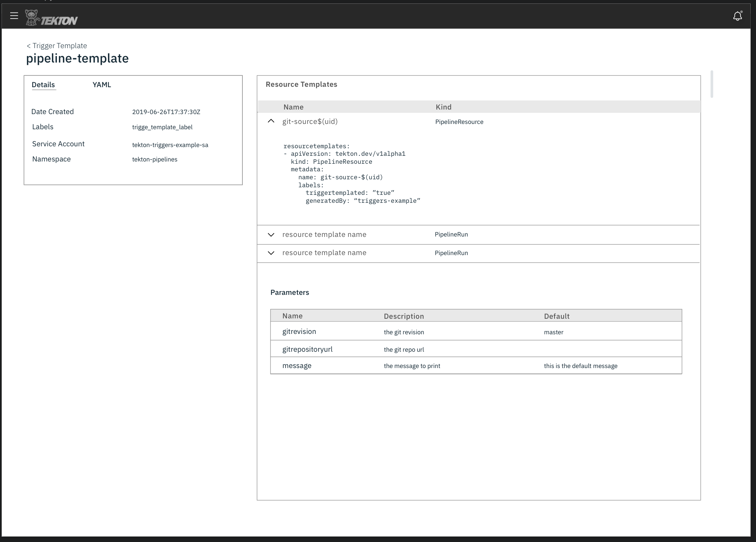Viewport: 756px width, 542px height.
Task: Go back using the Trigger Template link
Action: [x=56, y=45]
